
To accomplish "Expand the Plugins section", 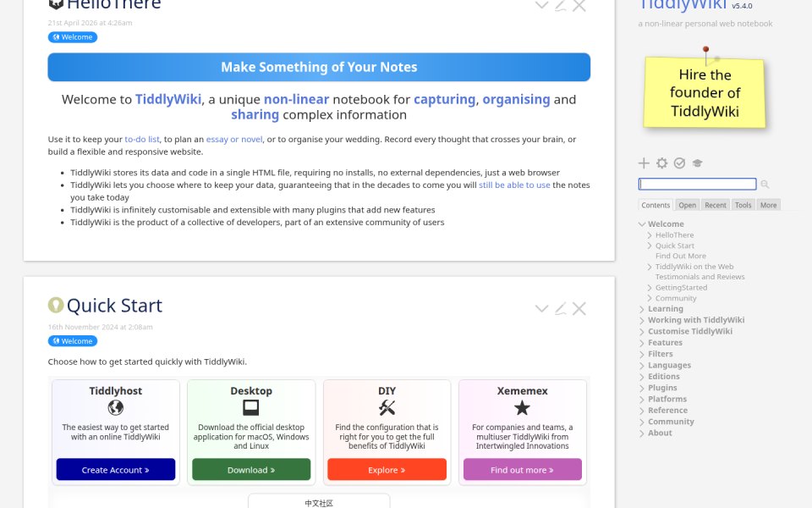I will click(642, 389).
